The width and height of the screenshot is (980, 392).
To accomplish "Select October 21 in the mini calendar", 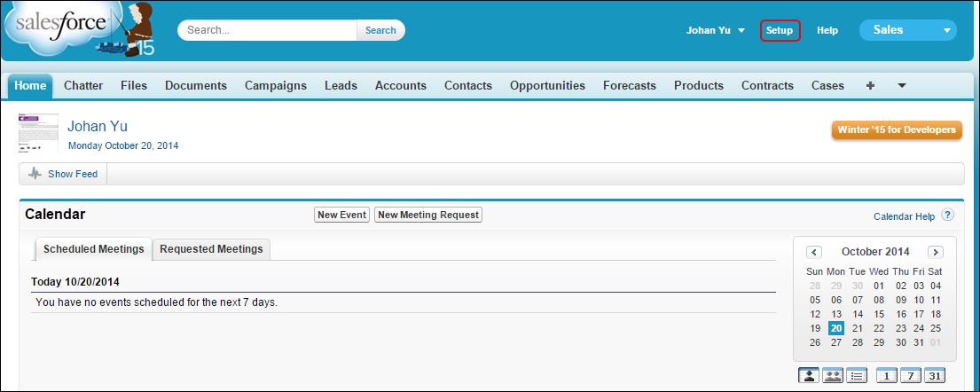I will [858, 328].
